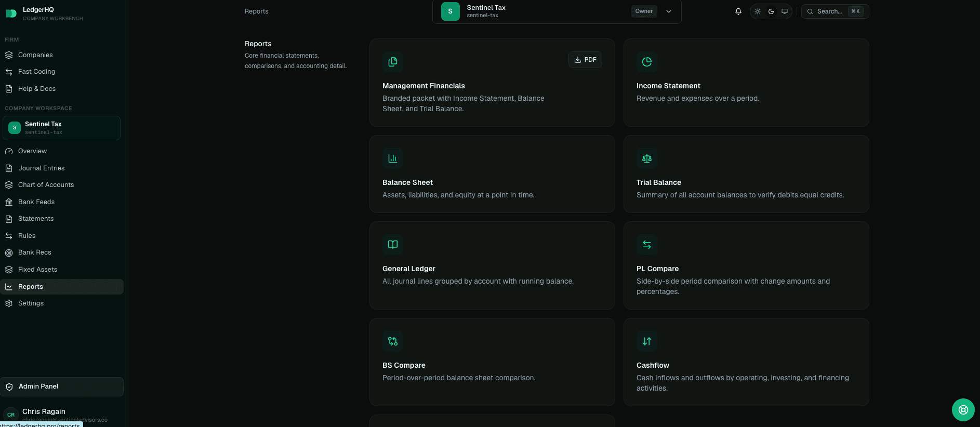Open the Admin Panel
The height and width of the screenshot is (427, 980).
[x=62, y=386]
